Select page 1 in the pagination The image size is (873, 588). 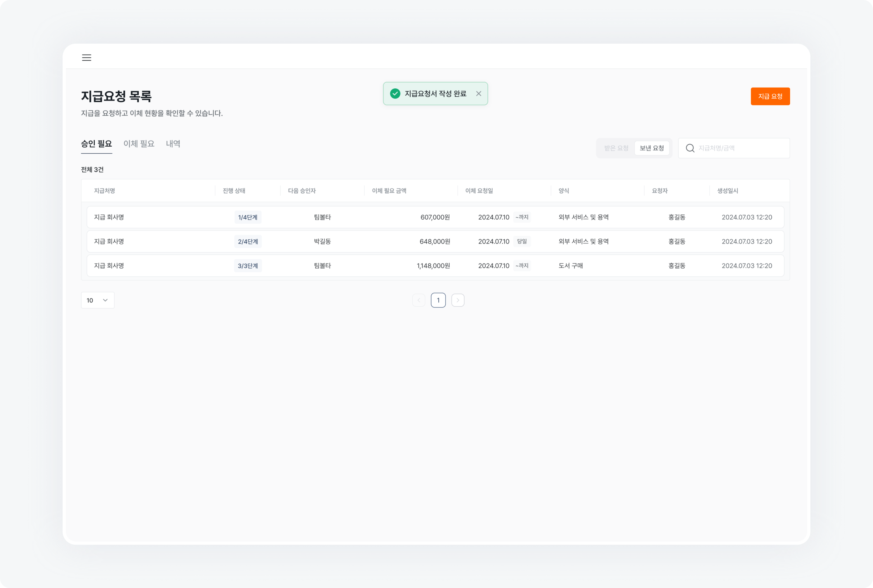tap(438, 300)
